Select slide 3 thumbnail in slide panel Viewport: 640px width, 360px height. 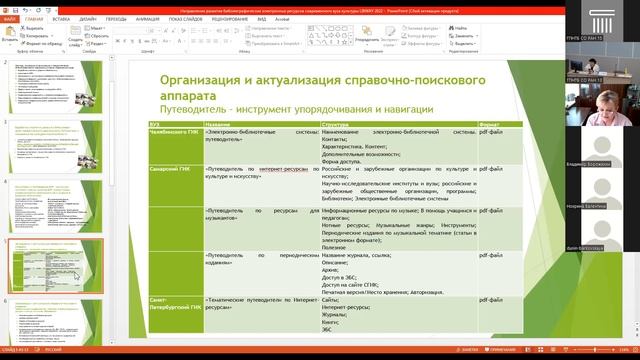point(55,147)
